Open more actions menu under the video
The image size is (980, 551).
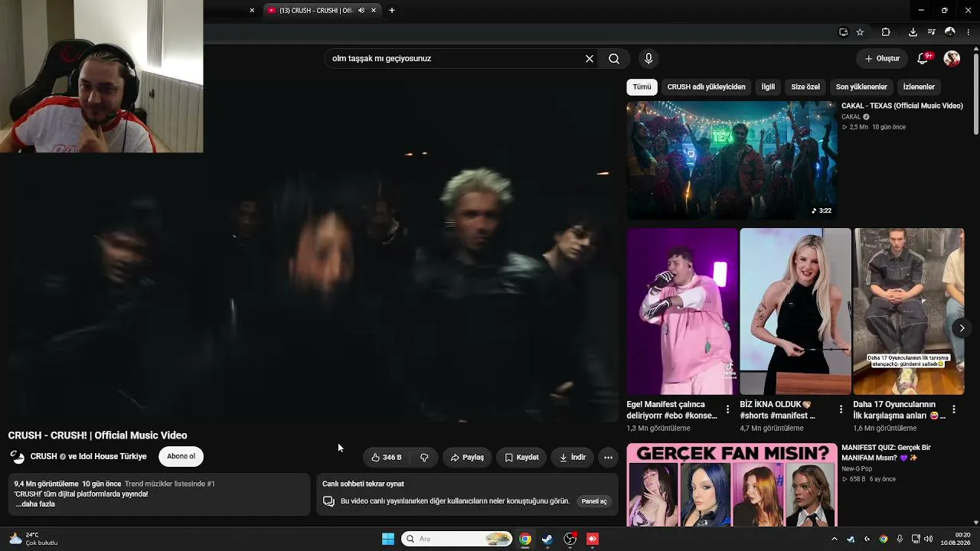[608, 457]
